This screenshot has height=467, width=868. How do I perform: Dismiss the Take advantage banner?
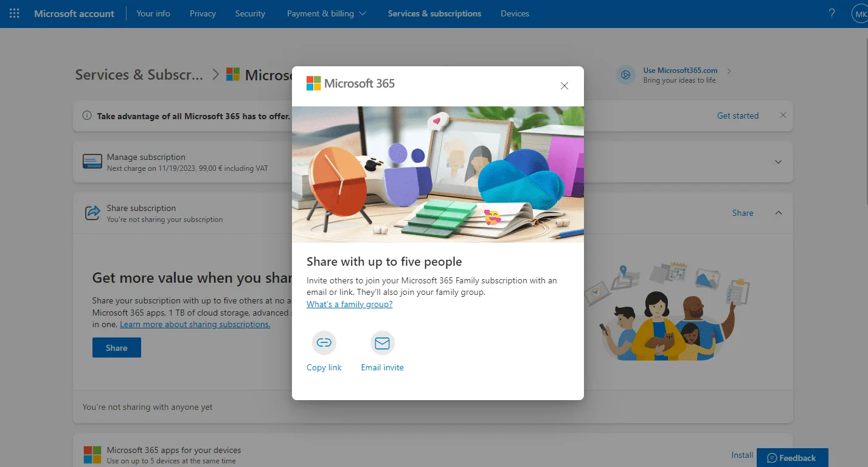point(783,115)
